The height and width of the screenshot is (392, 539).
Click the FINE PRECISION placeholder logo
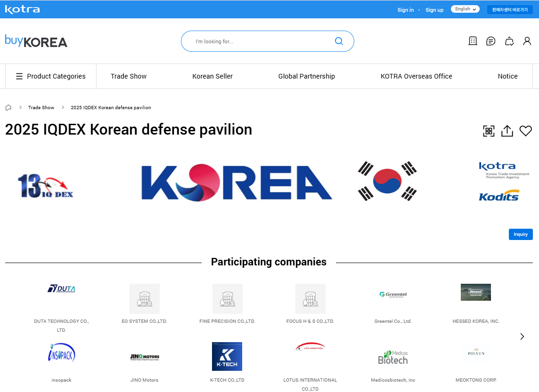pyautogui.click(x=227, y=299)
